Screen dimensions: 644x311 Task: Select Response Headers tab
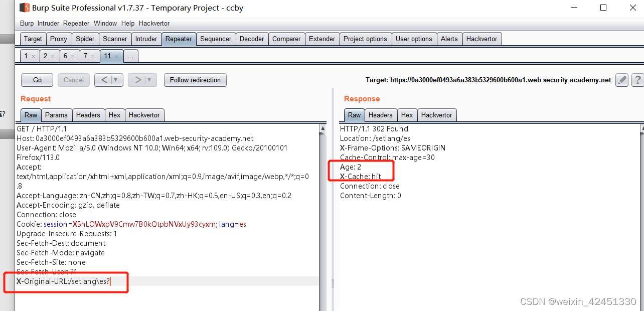point(380,115)
